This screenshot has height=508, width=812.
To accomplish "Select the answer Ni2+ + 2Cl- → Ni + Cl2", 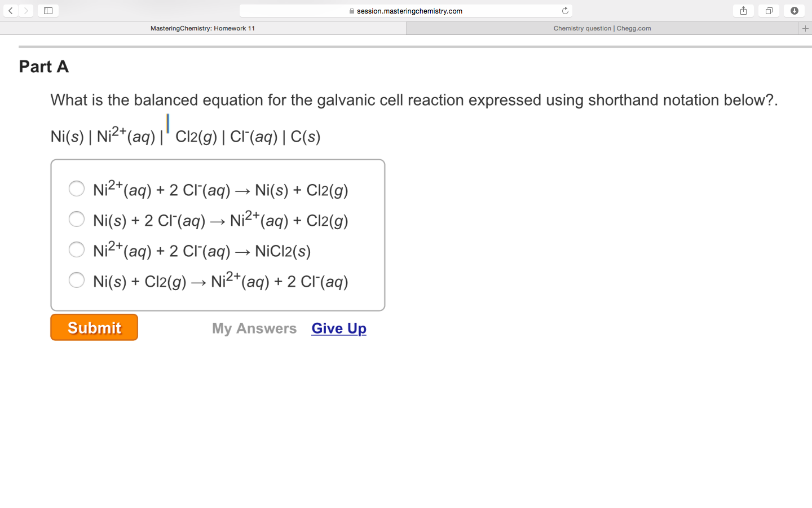I will coord(77,189).
